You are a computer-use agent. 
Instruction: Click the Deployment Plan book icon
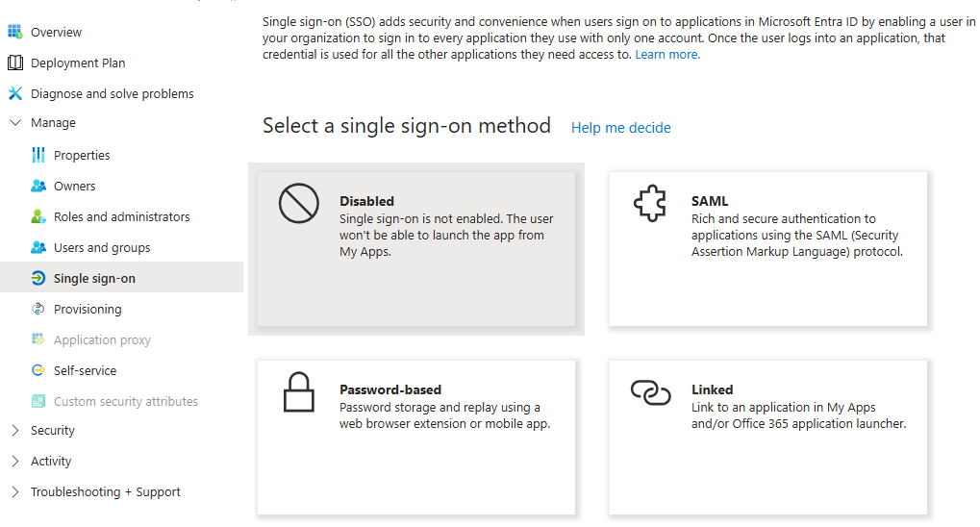pos(14,63)
